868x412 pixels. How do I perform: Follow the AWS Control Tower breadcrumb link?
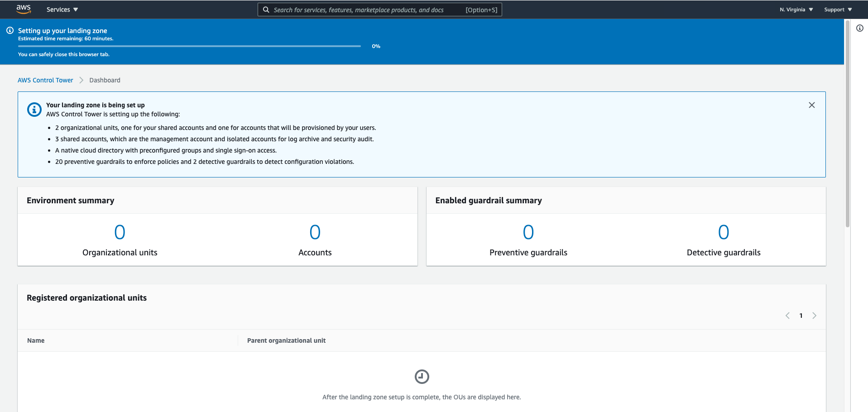45,80
